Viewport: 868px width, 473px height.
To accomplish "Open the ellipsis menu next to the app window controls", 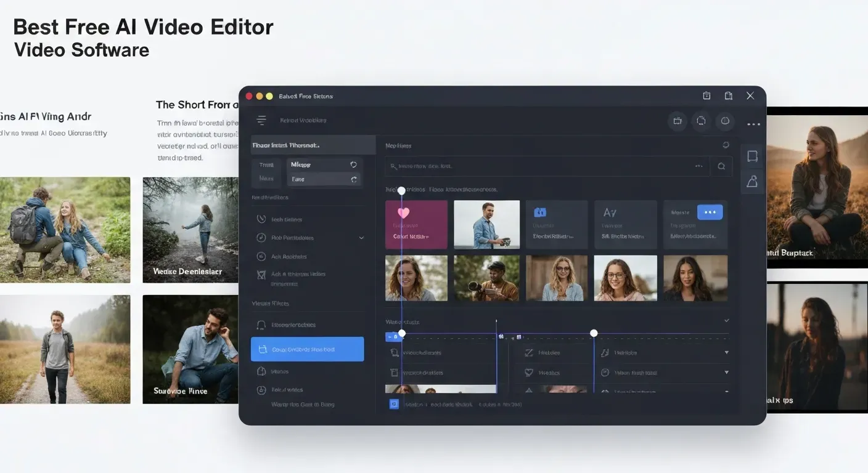I will tap(753, 124).
